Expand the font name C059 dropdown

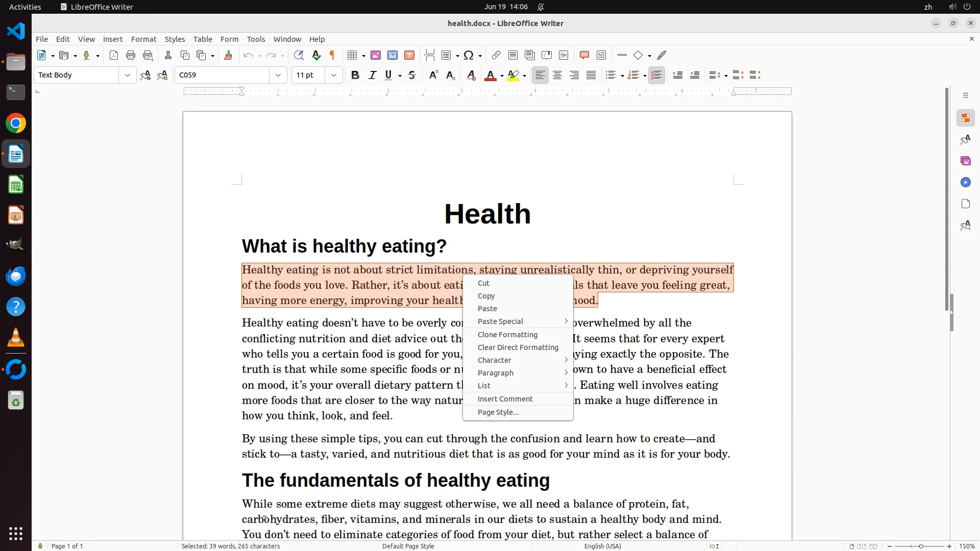coord(278,75)
